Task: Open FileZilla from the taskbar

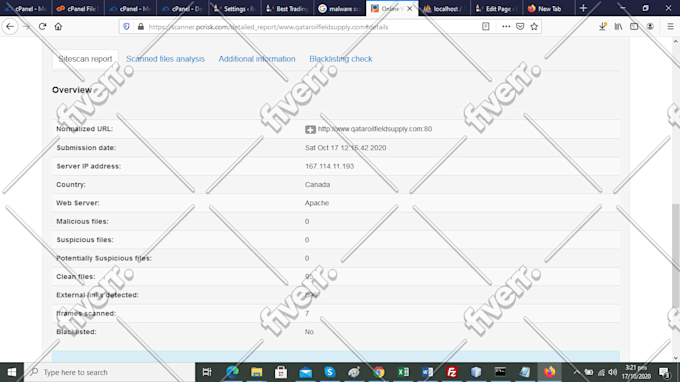Action: coord(451,372)
